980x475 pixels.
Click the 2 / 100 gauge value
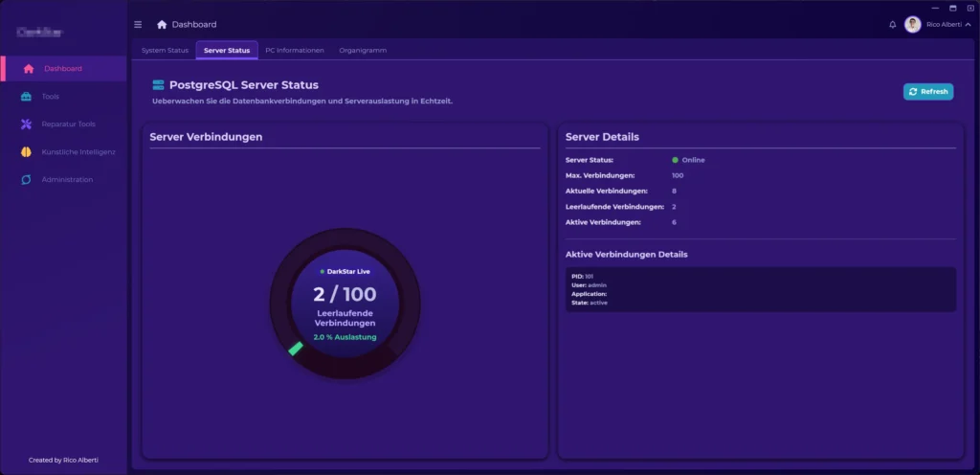tap(345, 294)
